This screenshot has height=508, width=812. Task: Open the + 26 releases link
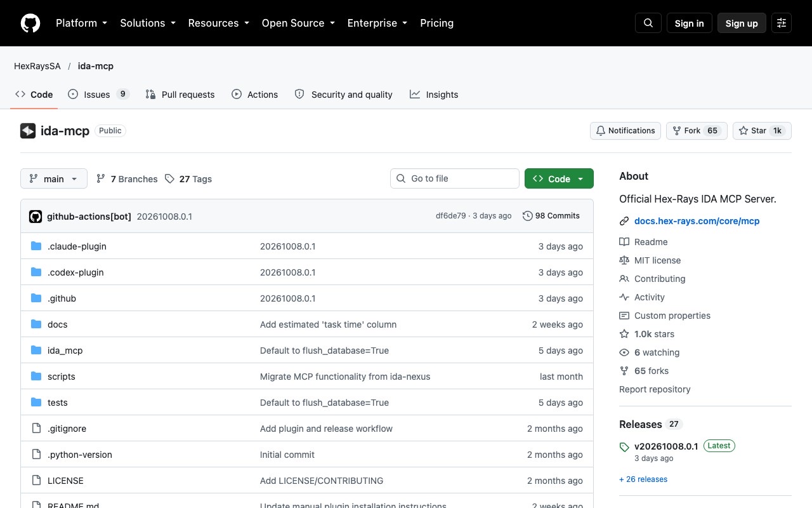coord(643,479)
